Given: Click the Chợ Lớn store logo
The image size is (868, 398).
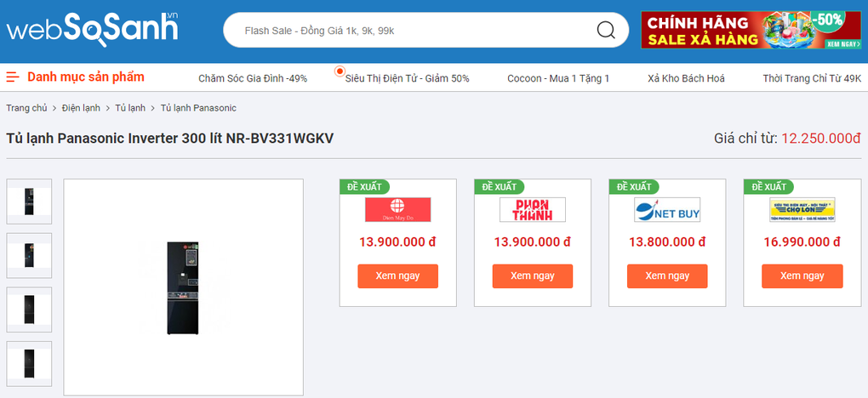Looking at the screenshot, I should (802, 210).
